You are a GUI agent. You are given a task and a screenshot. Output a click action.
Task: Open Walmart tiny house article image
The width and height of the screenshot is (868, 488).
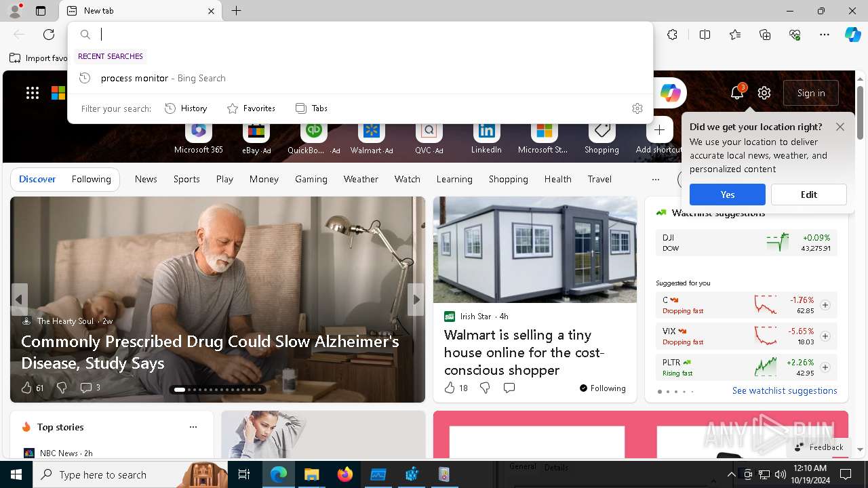coord(535,250)
